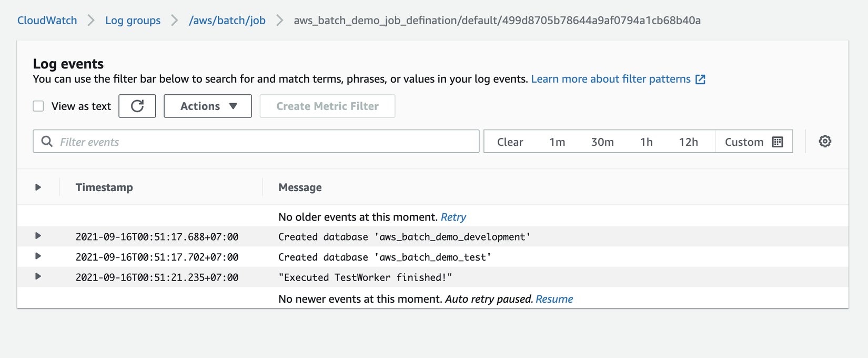Viewport: 868px width, 358px height.
Task: Choose the 1h time range
Action: (x=647, y=142)
